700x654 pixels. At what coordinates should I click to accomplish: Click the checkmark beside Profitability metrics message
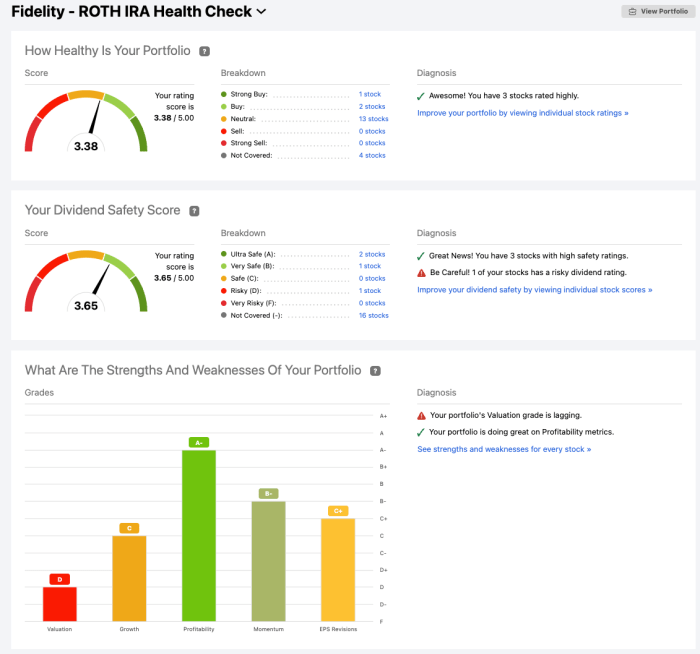point(421,432)
